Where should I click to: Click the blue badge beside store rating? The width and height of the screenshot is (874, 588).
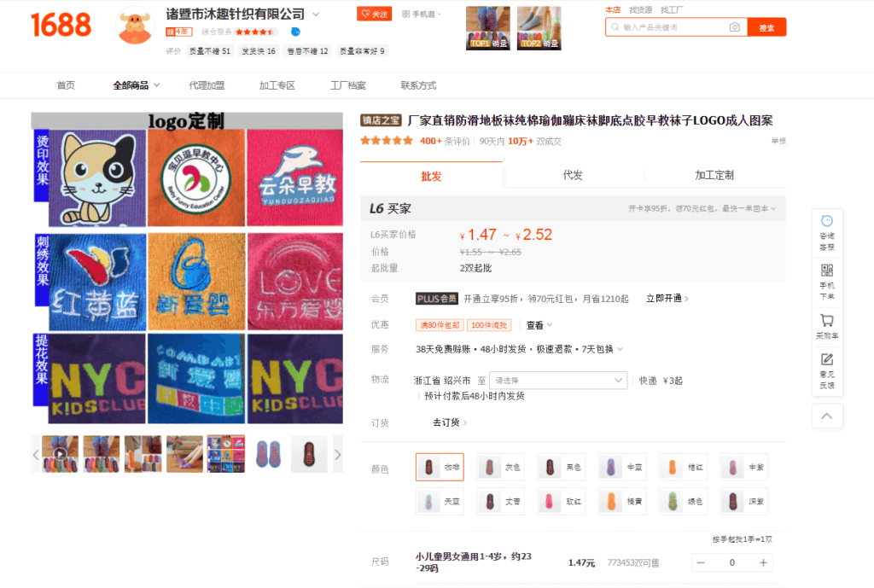pyautogui.click(x=295, y=32)
